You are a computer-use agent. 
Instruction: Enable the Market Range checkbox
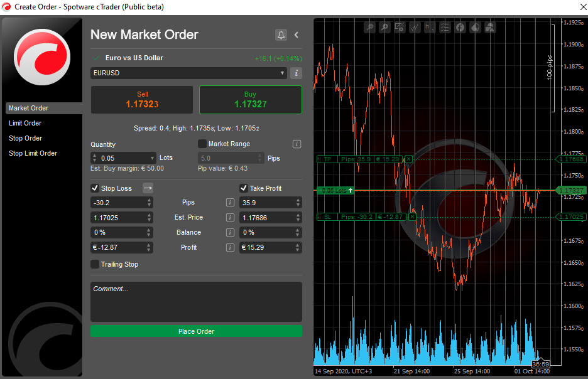tap(202, 144)
